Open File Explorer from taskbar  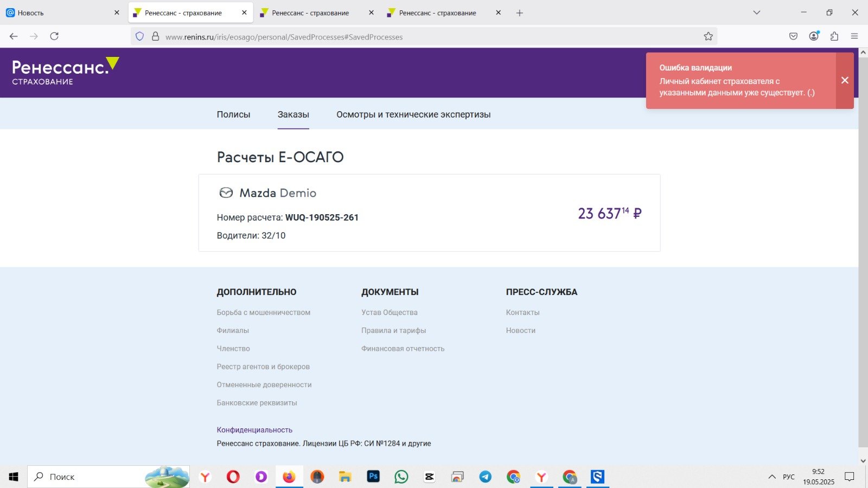[x=345, y=477]
